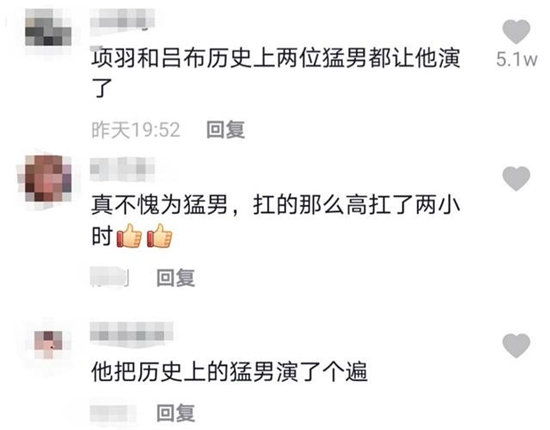Screen dimensions: 550x430
Task: Open the second commenter's reddish avatar
Action: tap(48, 178)
